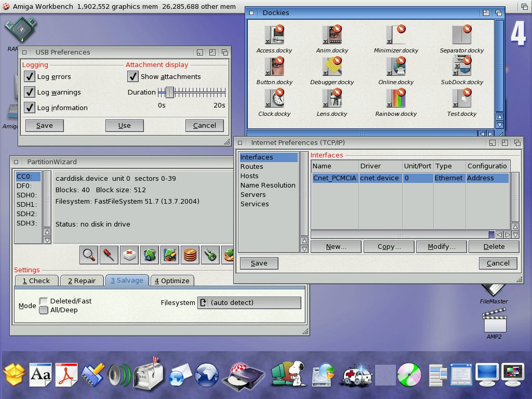
Task: Click the first-aid kit tool in PartitionWizard
Action: 129,255
